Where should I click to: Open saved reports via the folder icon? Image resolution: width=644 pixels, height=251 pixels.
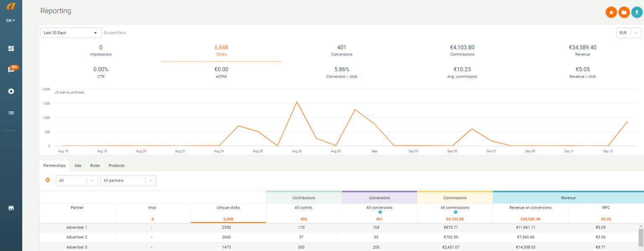pyautogui.click(x=624, y=12)
